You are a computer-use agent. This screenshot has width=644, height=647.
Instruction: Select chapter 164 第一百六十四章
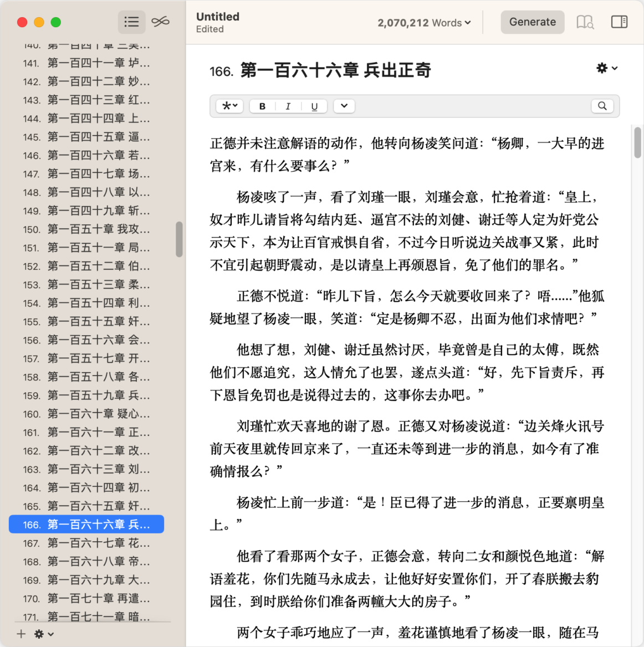pyautogui.click(x=86, y=487)
